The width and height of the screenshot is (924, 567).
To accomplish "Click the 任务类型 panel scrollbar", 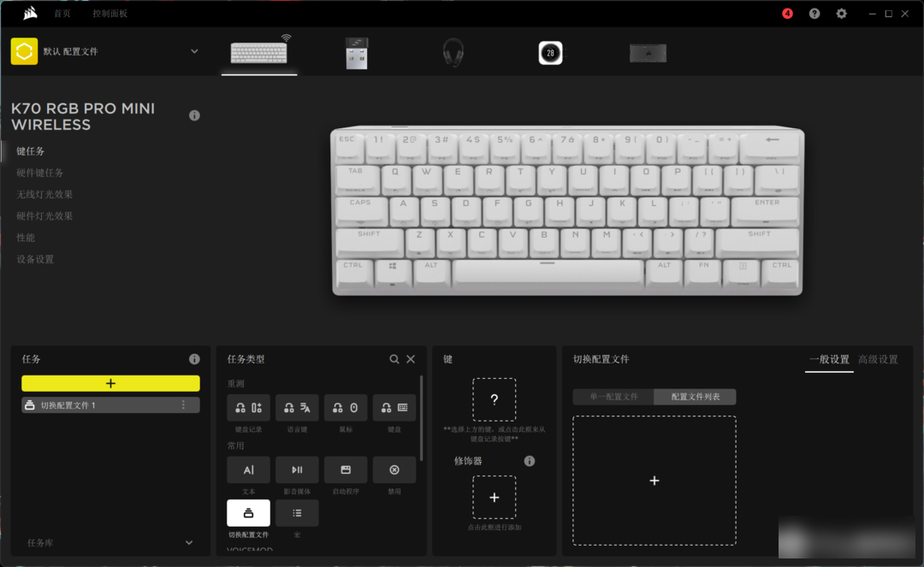I will coord(421,418).
